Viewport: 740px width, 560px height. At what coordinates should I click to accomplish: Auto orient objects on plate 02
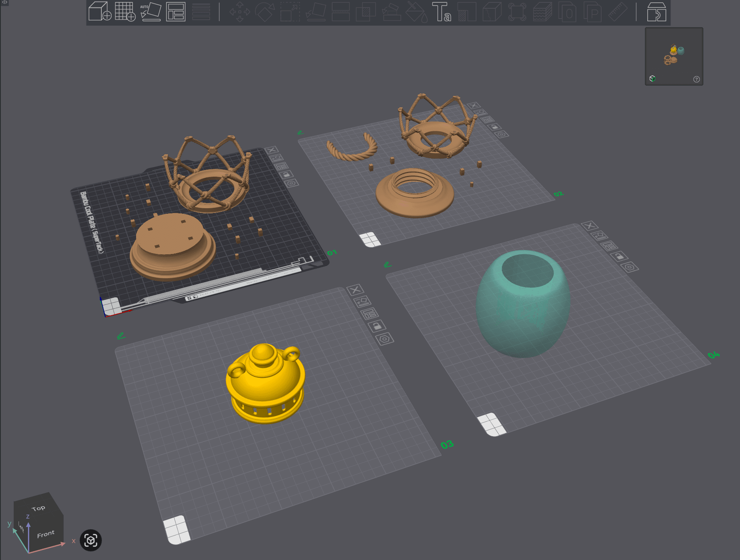[x=480, y=112]
